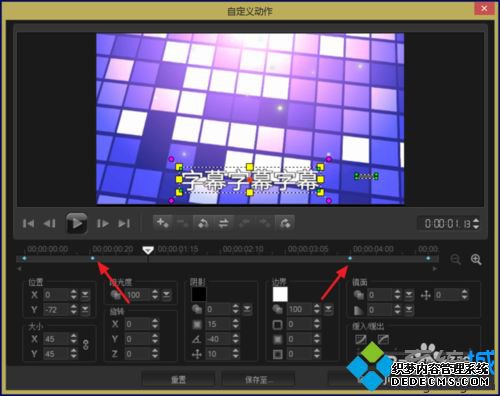
Task: Toggle the ease in button
Action: [x=361, y=340]
